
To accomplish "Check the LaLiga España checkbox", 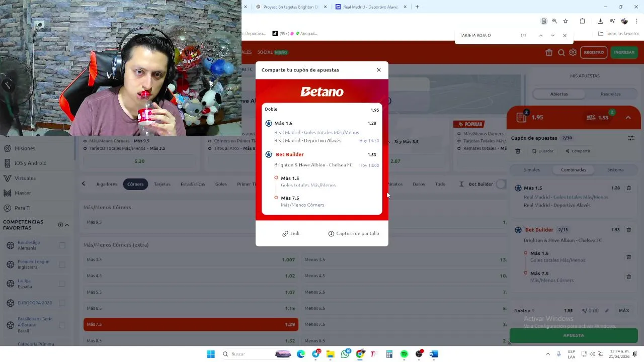I will click(62, 284).
